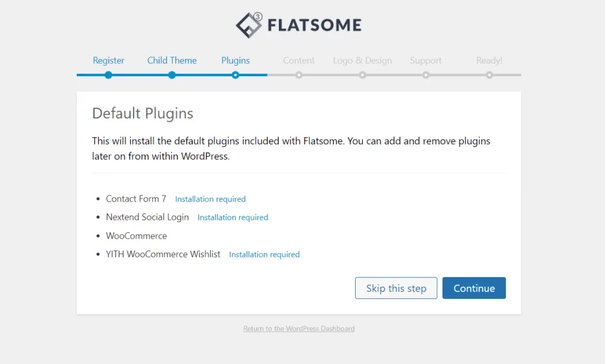Select the Child Theme step dot

click(172, 75)
